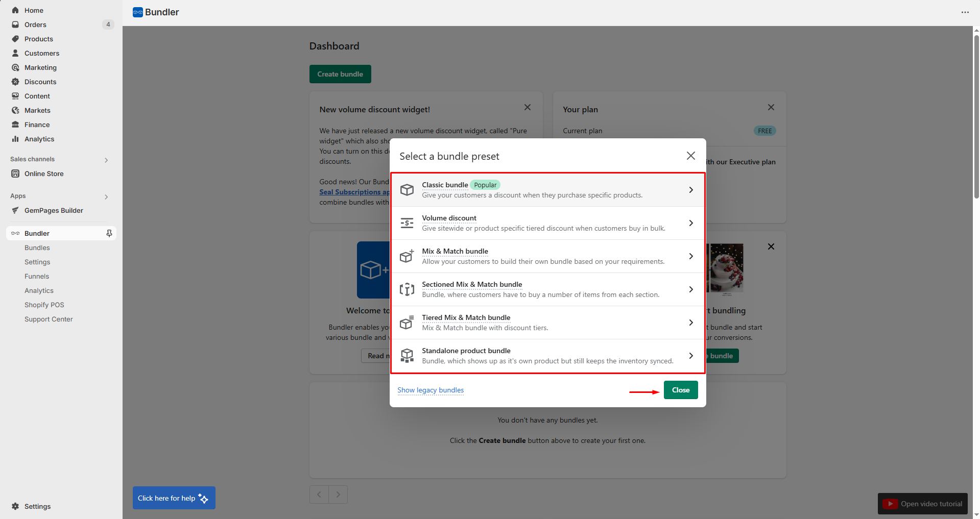Click the Tiered Mix & Match icon
980x519 pixels.
pyautogui.click(x=407, y=323)
